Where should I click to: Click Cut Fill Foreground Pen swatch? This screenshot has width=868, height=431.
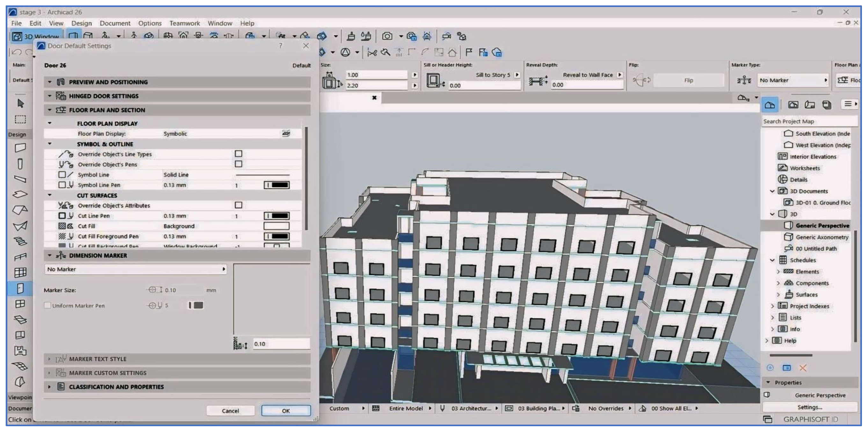tap(277, 236)
